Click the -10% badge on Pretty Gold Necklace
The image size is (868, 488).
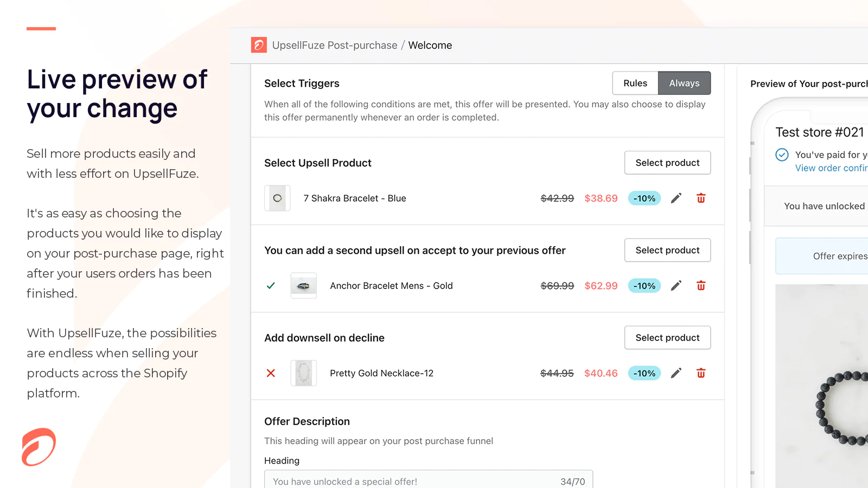tap(644, 373)
